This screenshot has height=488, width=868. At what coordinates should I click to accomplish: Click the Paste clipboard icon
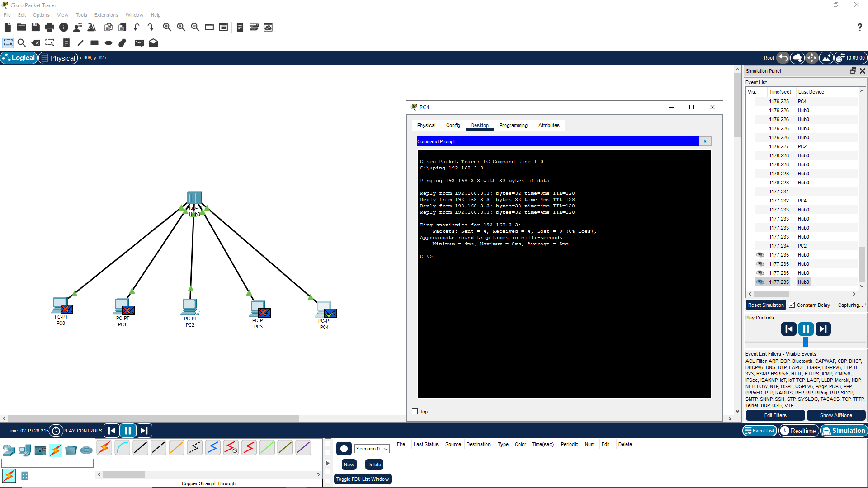click(122, 28)
